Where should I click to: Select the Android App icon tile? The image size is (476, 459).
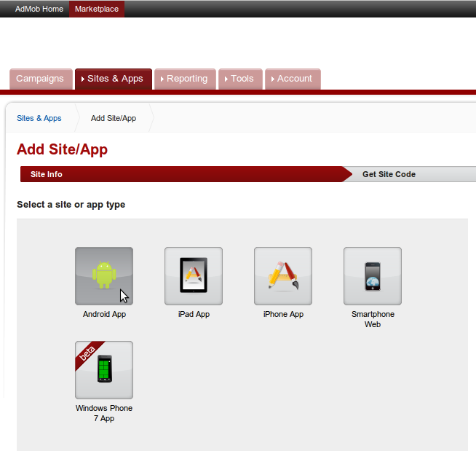tap(104, 276)
